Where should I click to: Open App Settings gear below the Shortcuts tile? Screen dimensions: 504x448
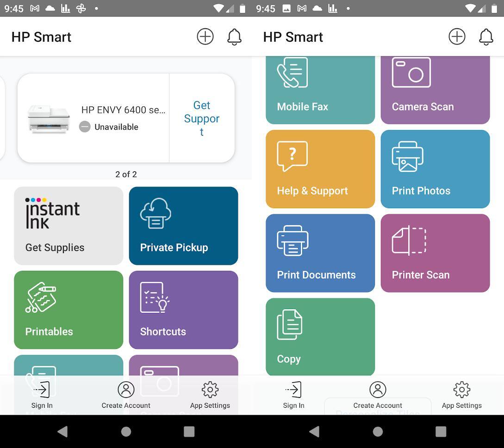210,395
